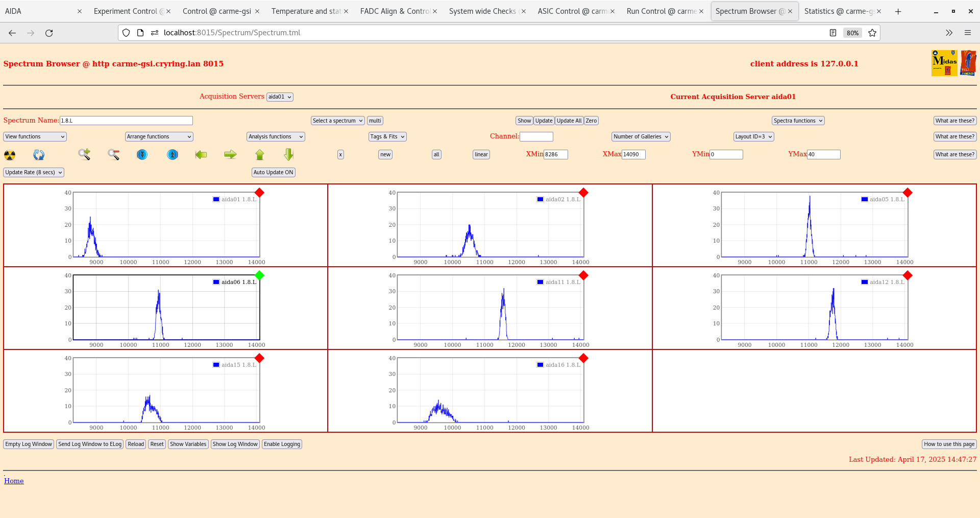Select the green diamond marker on aida06
Viewport: 980px width, 518px height.
(x=259, y=275)
